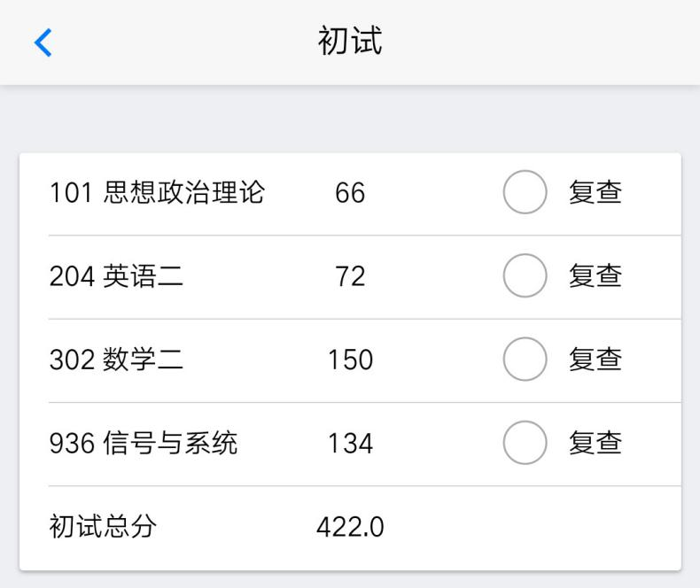Click the total score 422.0
This screenshot has height=588, width=700.
click(x=350, y=527)
